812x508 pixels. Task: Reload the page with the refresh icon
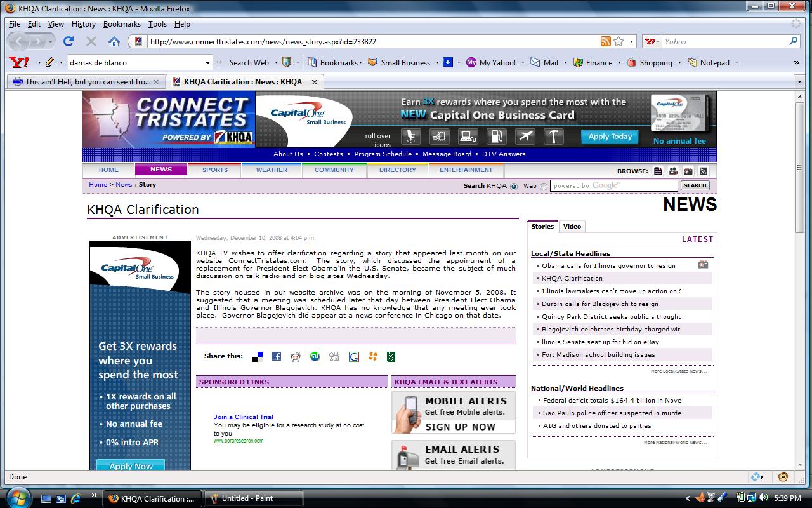pyautogui.click(x=69, y=42)
